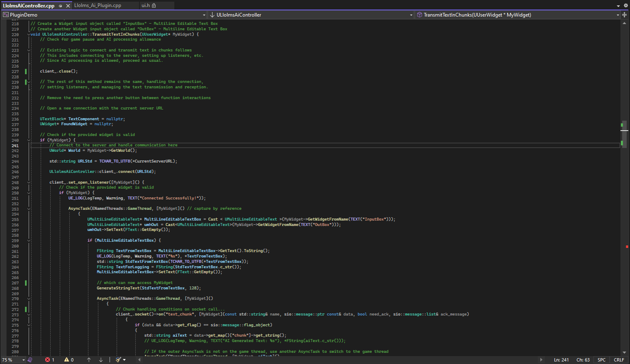
Task: Open the window settings gear icon
Action: (625, 5)
